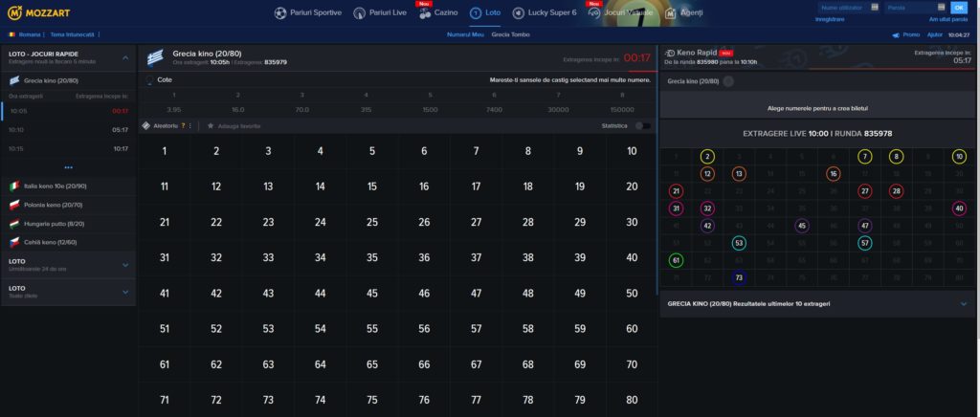Click the three blue dots to show more draws

68,167
